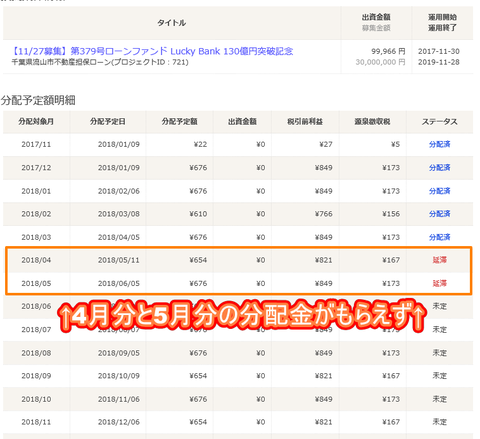Click 分配済 status for 2018/03 row
The height and width of the screenshot is (439, 480).
tap(439, 237)
